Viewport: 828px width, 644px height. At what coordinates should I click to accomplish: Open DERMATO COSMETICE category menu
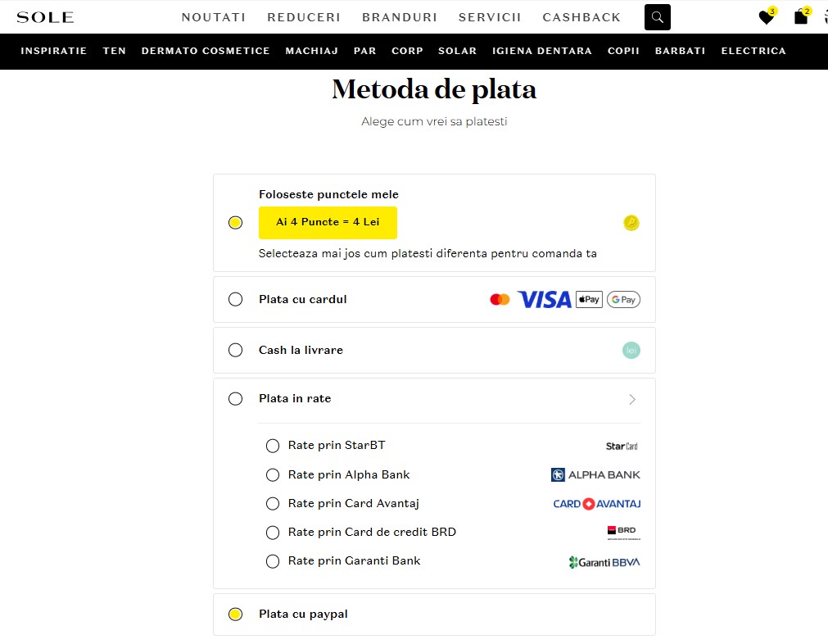point(206,51)
